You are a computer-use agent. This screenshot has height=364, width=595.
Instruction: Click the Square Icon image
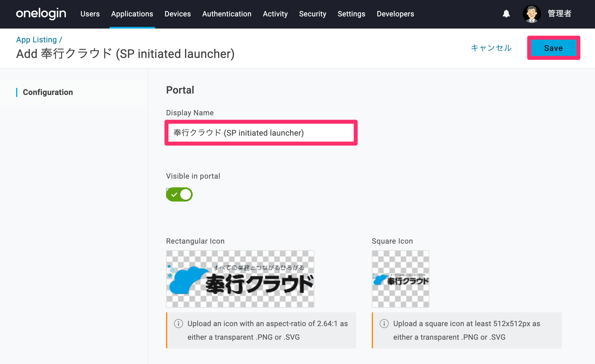pyautogui.click(x=400, y=279)
